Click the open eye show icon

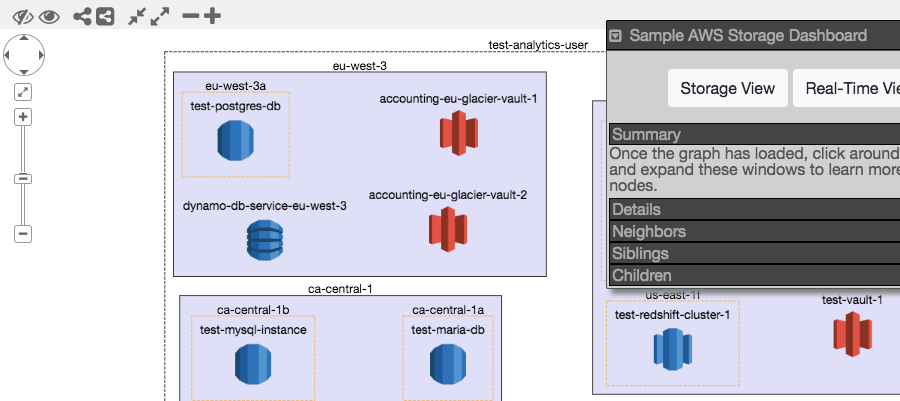click(49, 17)
